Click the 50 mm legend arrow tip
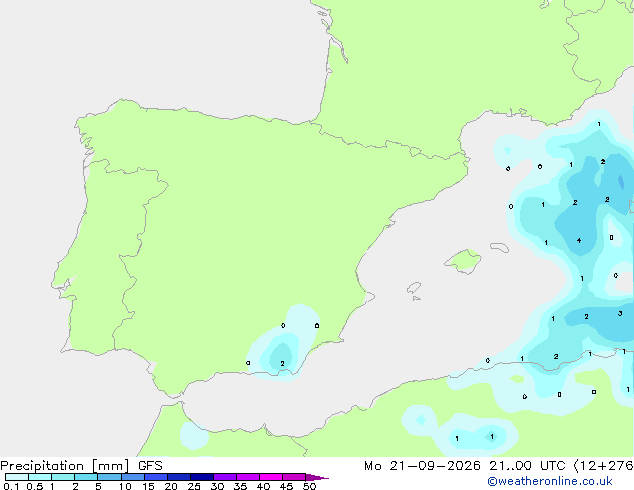634x490 pixels. (317, 477)
